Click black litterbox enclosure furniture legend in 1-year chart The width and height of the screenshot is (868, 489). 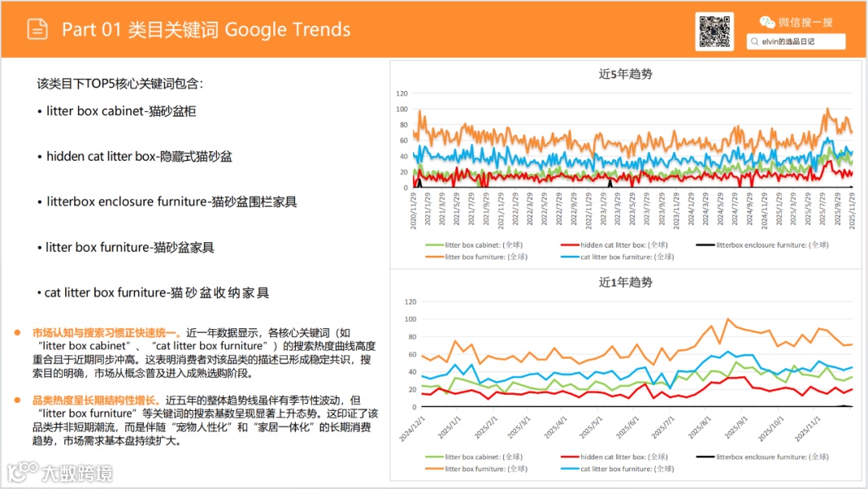click(x=762, y=457)
